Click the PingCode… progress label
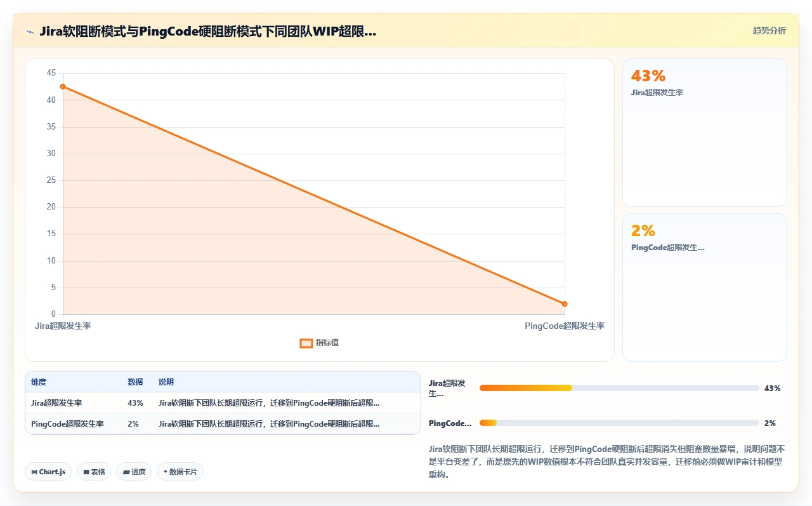The width and height of the screenshot is (812, 506). (450, 423)
